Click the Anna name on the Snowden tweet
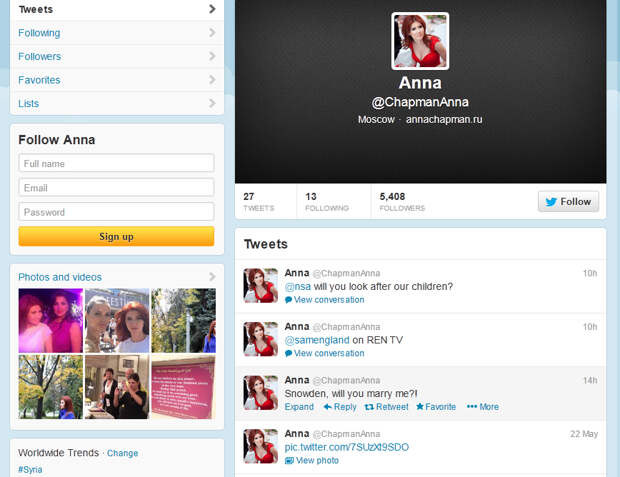 [x=297, y=380]
